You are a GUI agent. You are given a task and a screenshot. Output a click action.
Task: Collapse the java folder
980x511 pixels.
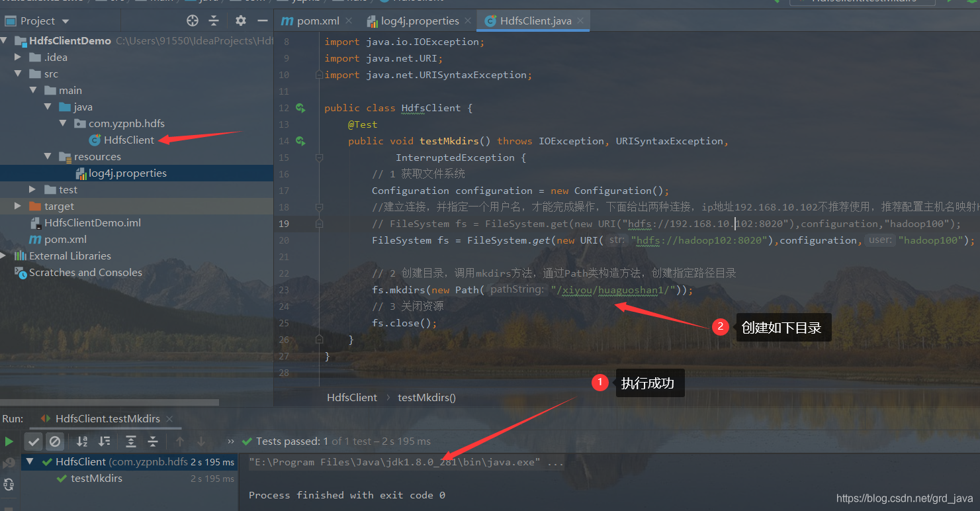(48, 107)
